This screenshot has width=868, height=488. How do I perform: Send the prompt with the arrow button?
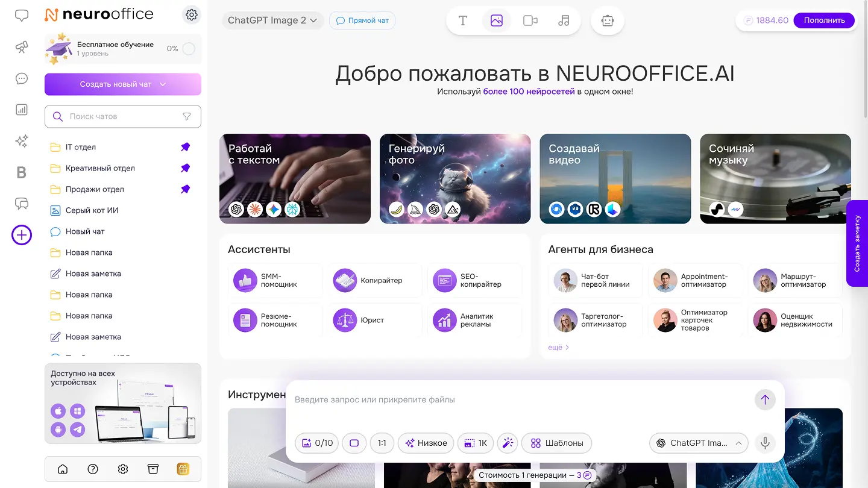[x=765, y=399]
